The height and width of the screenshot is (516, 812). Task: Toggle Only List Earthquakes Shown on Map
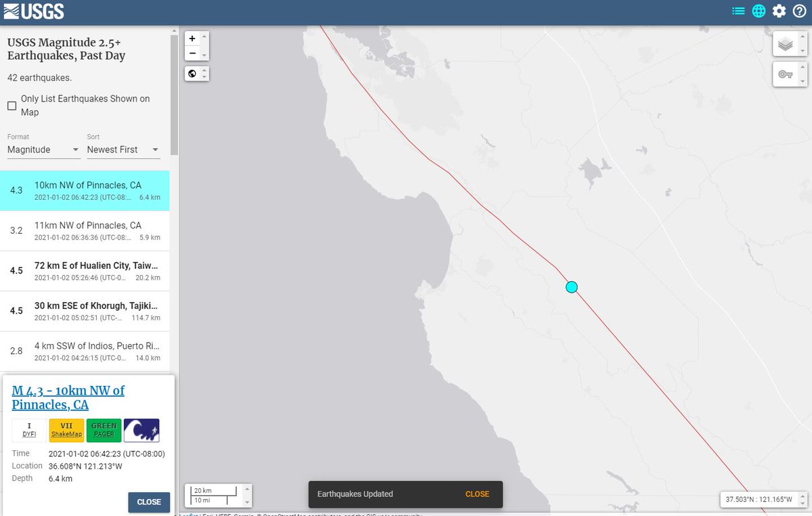coord(12,106)
